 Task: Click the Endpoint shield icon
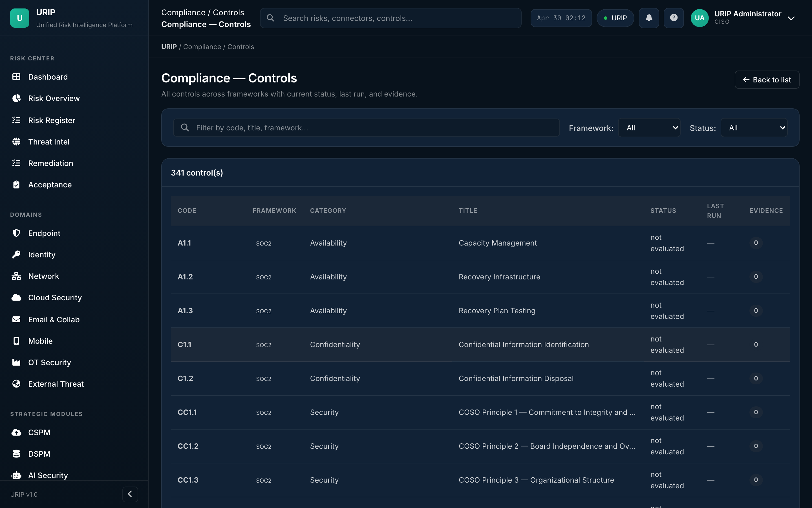tap(16, 233)
